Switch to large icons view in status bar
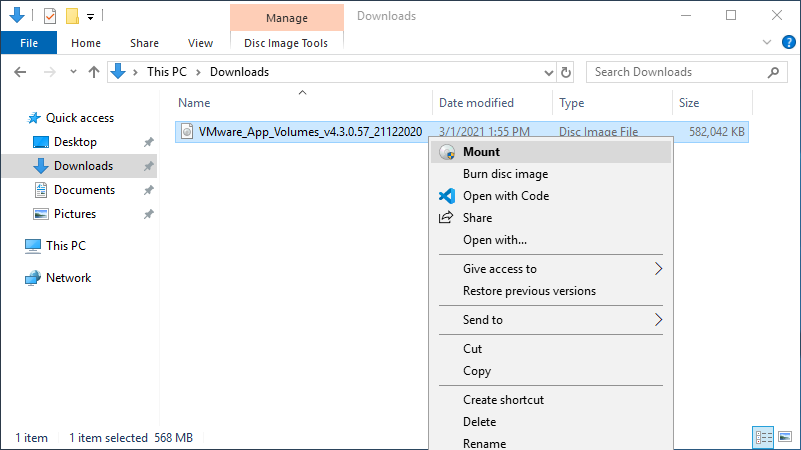801x450 pixels. click(785, 437)
